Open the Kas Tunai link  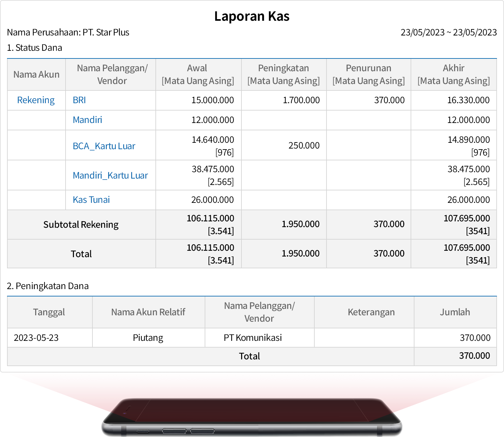point(91,200)
